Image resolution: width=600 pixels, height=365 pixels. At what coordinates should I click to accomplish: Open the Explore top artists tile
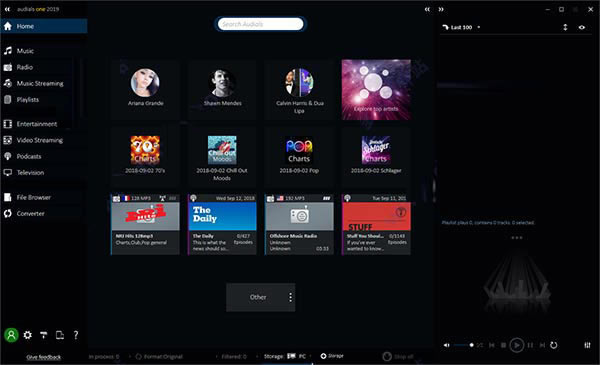pos(376,90)
